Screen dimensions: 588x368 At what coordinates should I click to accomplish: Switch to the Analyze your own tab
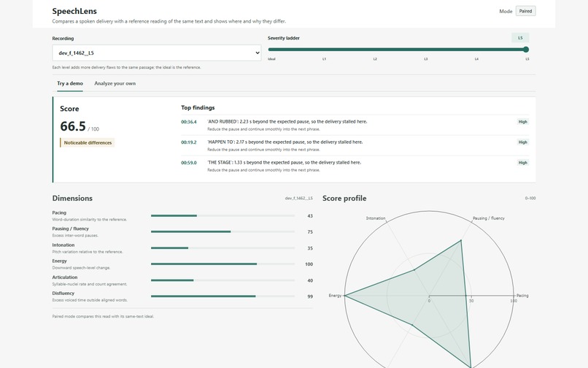coord(115,83)
